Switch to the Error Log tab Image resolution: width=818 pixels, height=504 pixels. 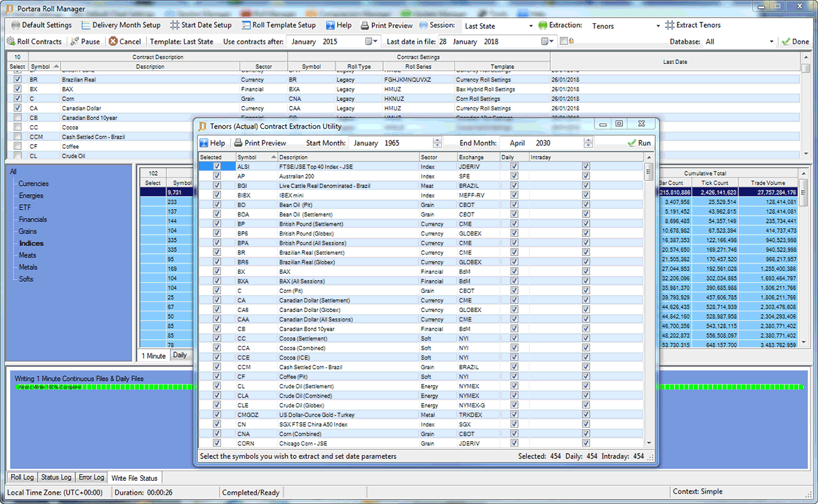point(91,477)
